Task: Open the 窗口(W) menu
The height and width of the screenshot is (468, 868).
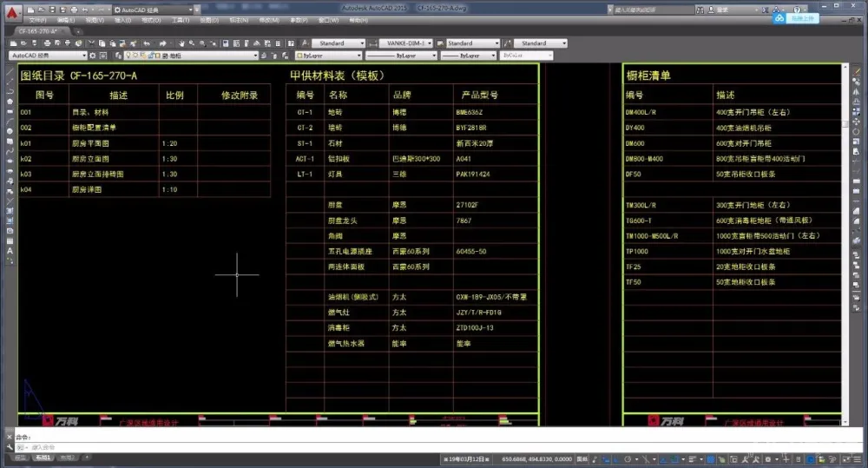Action: click(328, 20)
